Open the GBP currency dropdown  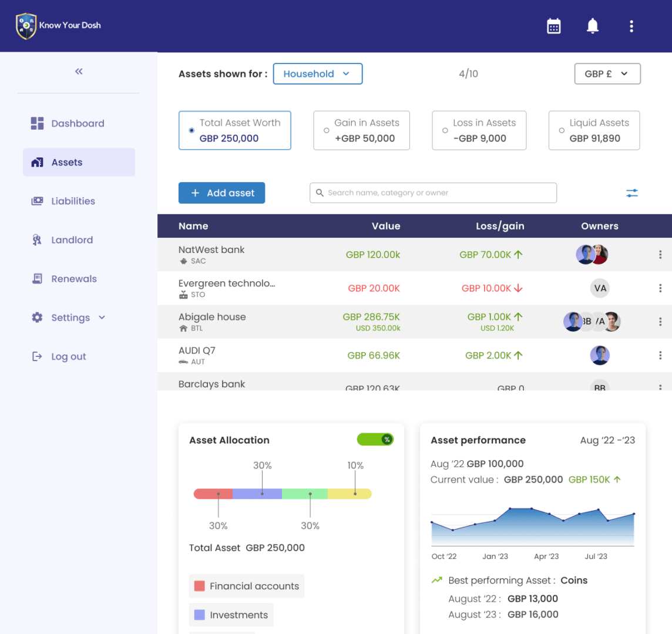coord(607,74)
